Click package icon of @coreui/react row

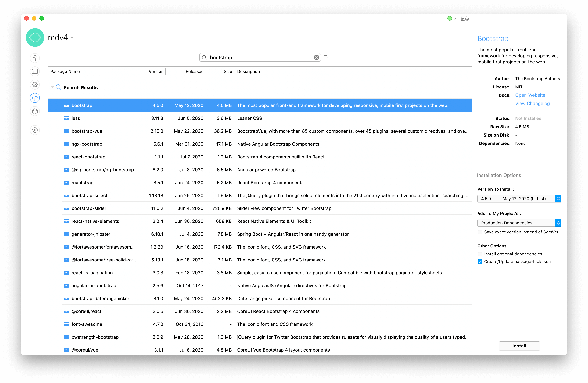(x=66, y=311)
